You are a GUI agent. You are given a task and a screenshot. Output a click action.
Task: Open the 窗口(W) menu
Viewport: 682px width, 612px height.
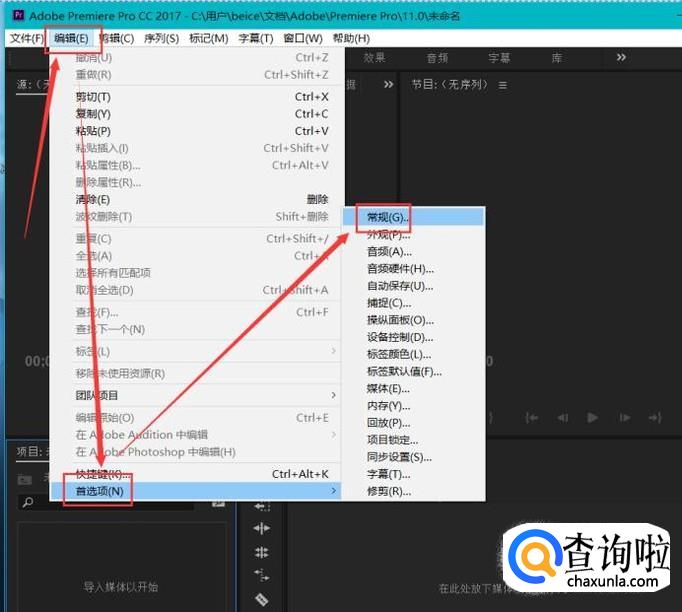pyautogui.click(x=303, y=39)
